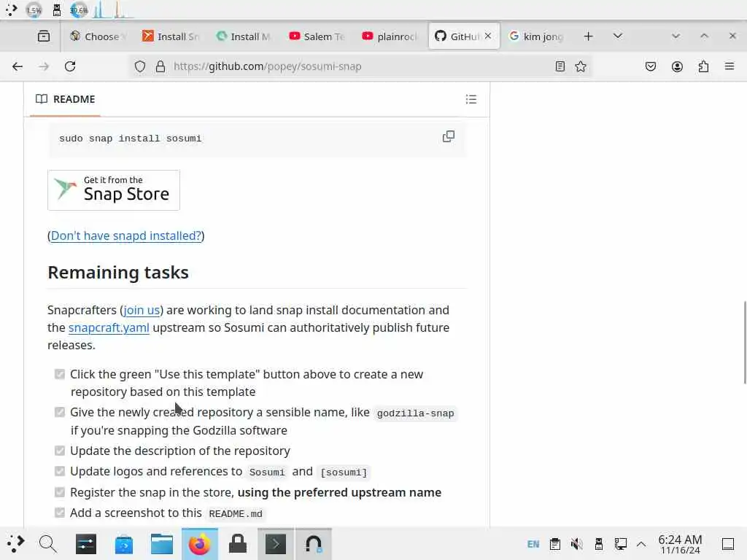Select the README tab

pos(65,99)
